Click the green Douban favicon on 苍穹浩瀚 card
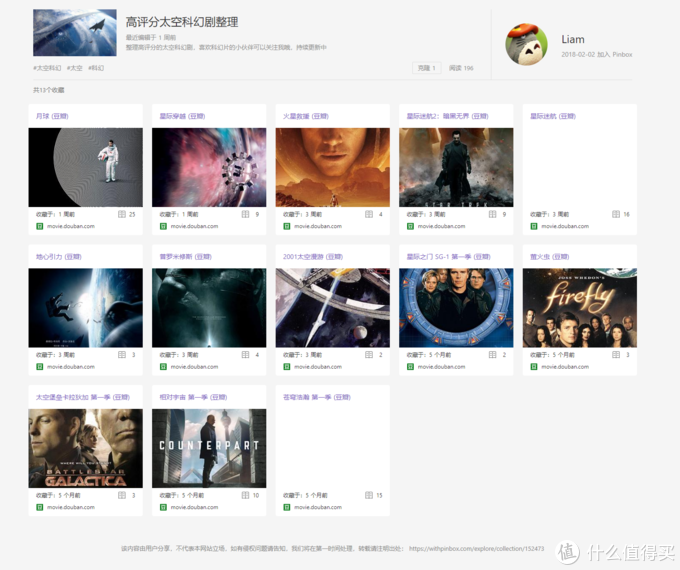This screenshot has width=680, height=570. [x=287, y=508]
